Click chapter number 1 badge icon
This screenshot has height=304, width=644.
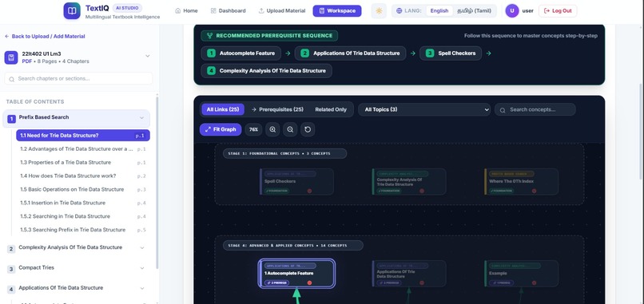coord(11,119)
